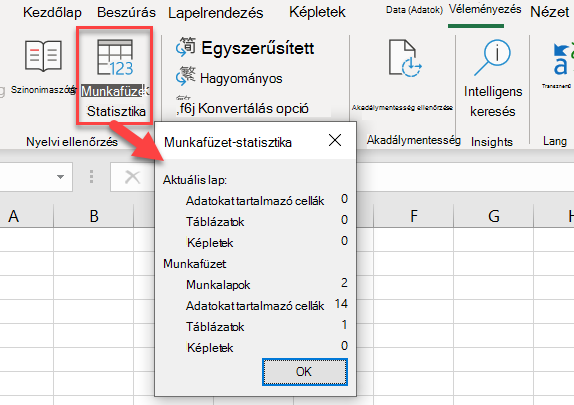Switch to the Beszúrás tab

point(126,13)
